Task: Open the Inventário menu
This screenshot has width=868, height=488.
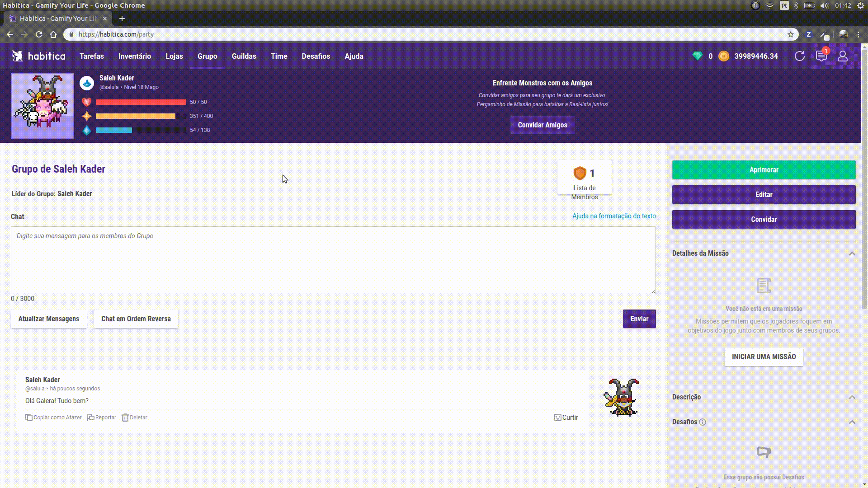Action: pos(135,56)
